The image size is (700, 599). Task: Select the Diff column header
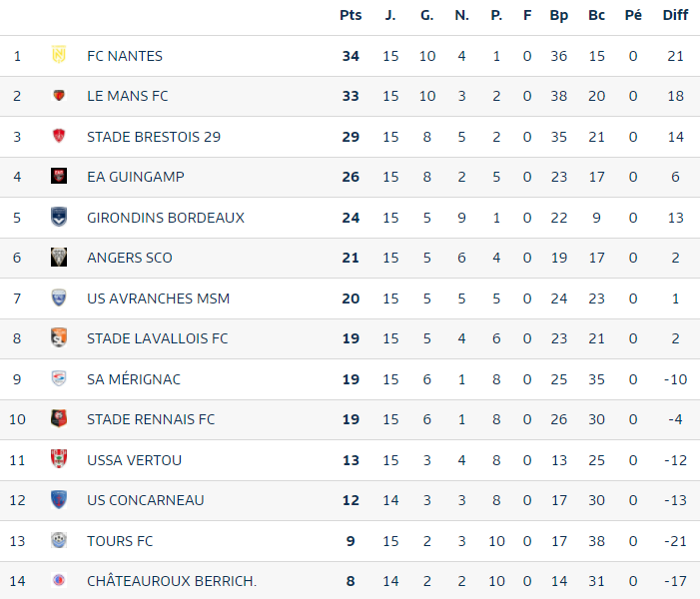(675, 15)
